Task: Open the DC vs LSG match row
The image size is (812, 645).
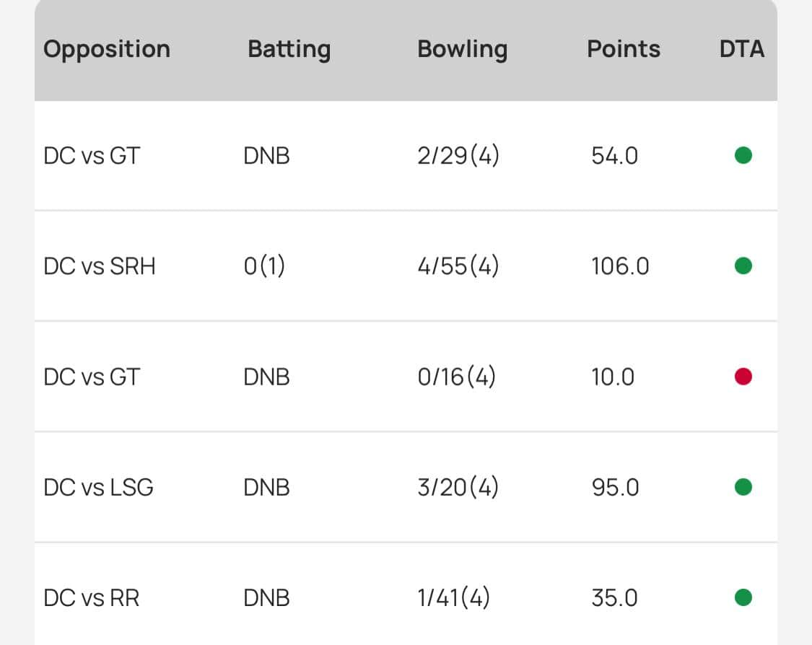Action: point(99,488)
